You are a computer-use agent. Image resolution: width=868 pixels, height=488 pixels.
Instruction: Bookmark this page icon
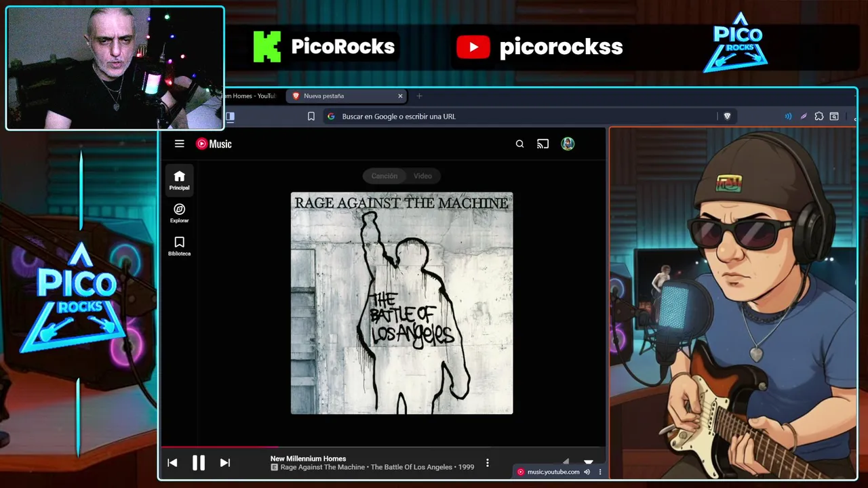click(x=311, y=117)
